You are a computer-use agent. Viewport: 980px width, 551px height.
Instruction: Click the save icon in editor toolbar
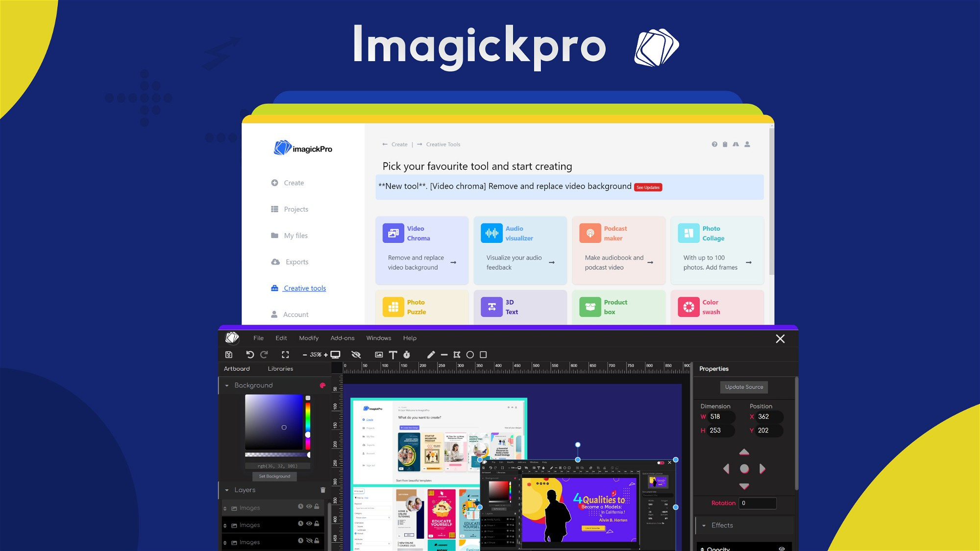pos(228,355)
